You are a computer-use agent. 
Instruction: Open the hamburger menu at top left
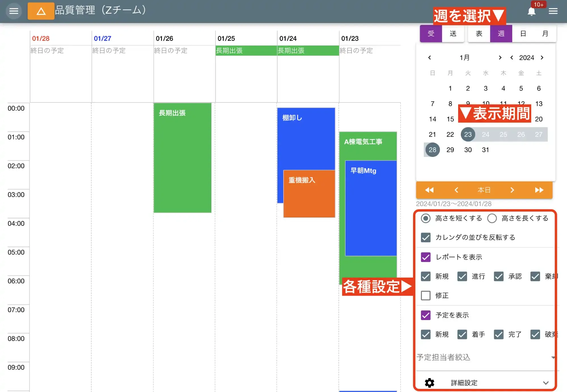(x=13, y=11)
